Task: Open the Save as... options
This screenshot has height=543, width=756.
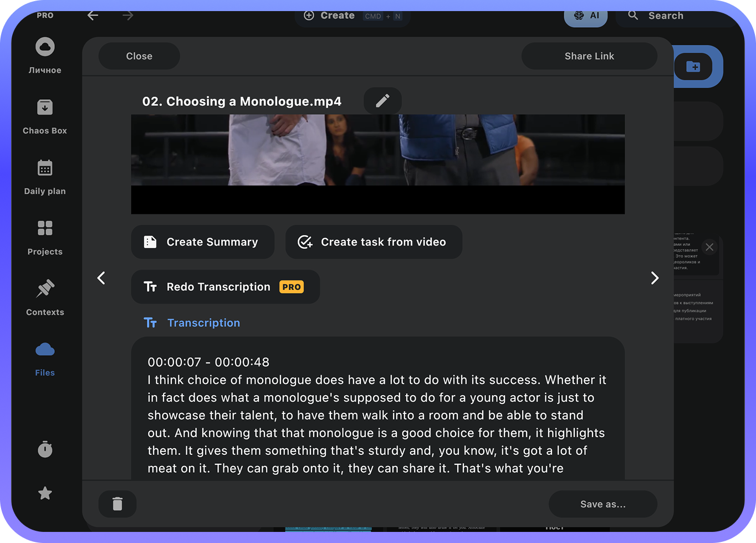Action: (x=603, y=504)
